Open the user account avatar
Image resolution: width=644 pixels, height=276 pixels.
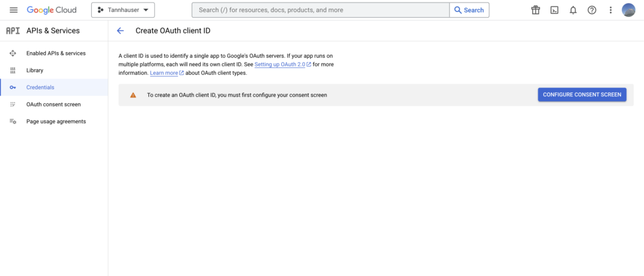(x=628, y=10)
